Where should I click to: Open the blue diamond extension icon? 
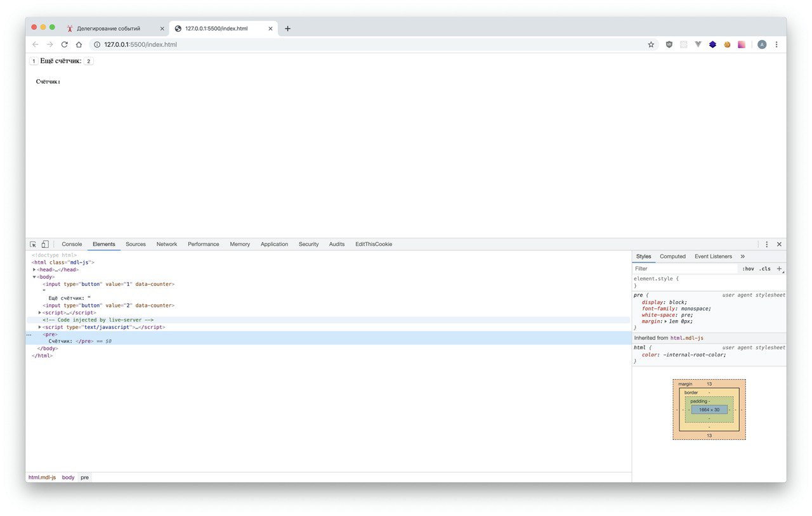[x=712, y=44]
